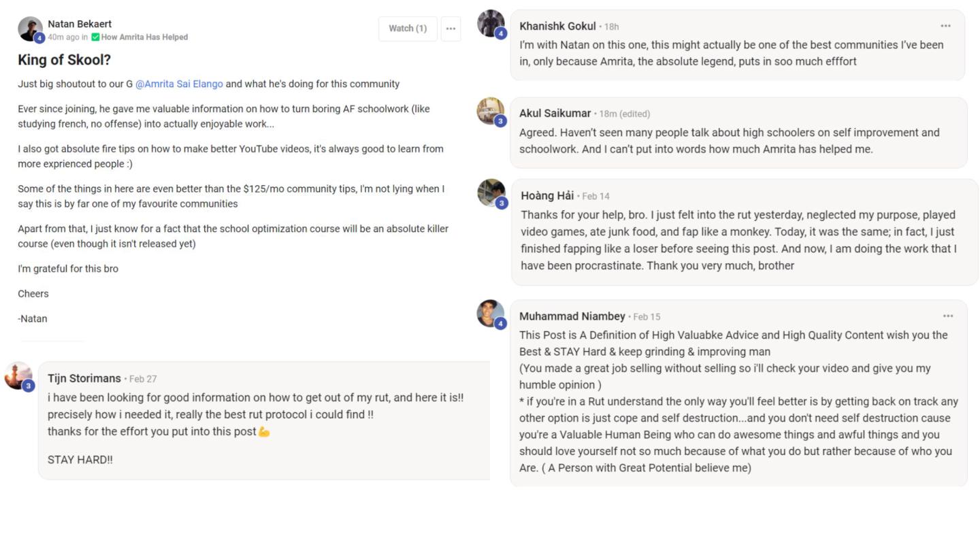This screenshot has width=980, height=551.
Task: Click Khanishk Gokul's profile avatar
Action: tap(491, 24)
